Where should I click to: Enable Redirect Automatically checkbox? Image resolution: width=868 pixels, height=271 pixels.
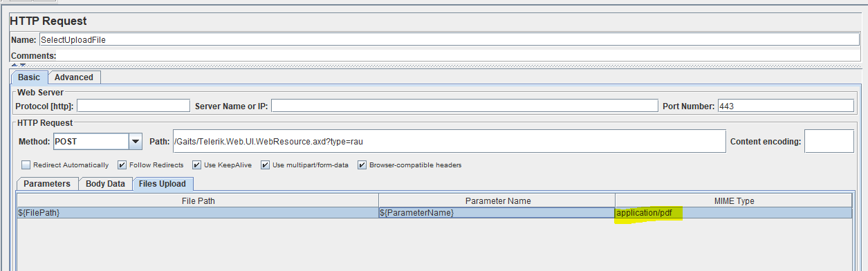(26, 165)
